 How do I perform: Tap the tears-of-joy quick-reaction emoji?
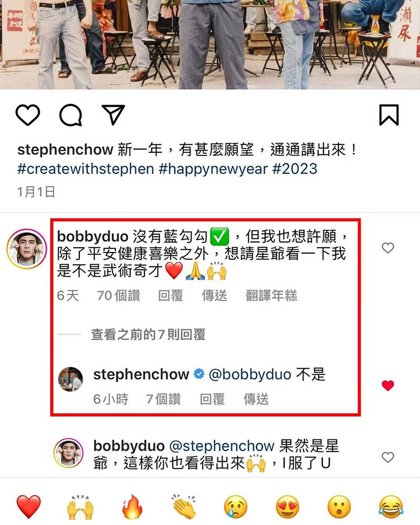391,506
